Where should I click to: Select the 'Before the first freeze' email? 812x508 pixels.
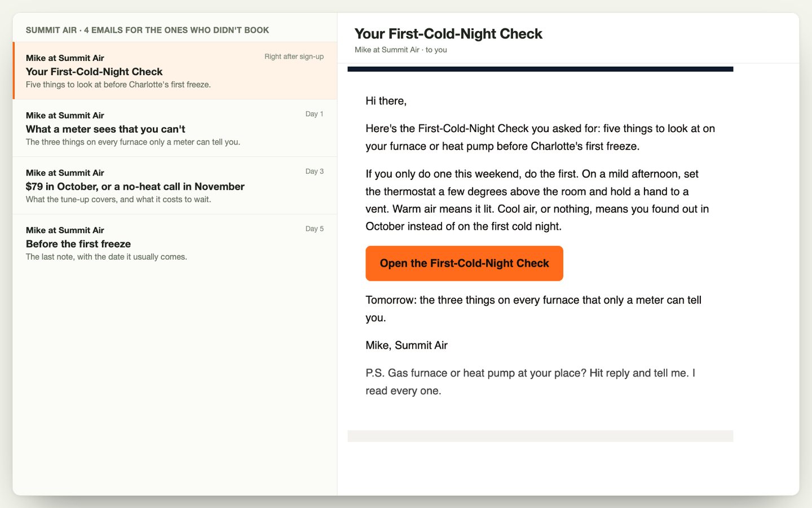(175, 243)
